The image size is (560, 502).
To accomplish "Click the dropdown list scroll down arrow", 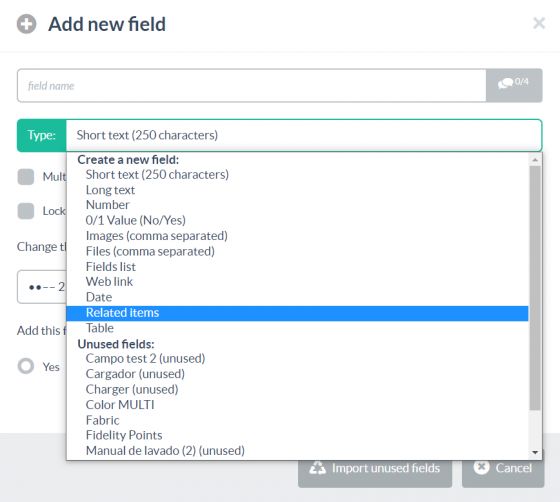I will tap(535, 452).
